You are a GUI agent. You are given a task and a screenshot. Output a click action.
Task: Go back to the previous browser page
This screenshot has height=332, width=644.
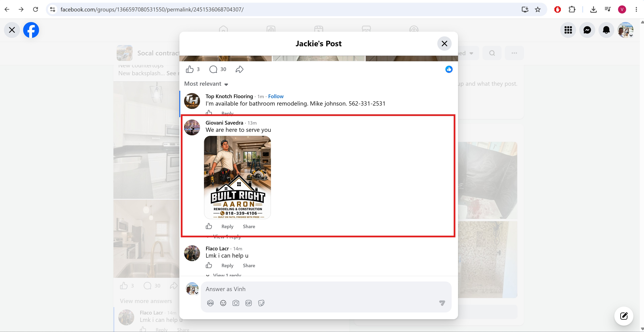pos(7,9)
